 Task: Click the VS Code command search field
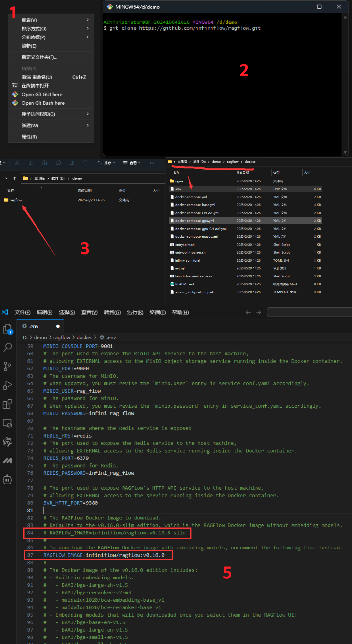pos(309,312)
